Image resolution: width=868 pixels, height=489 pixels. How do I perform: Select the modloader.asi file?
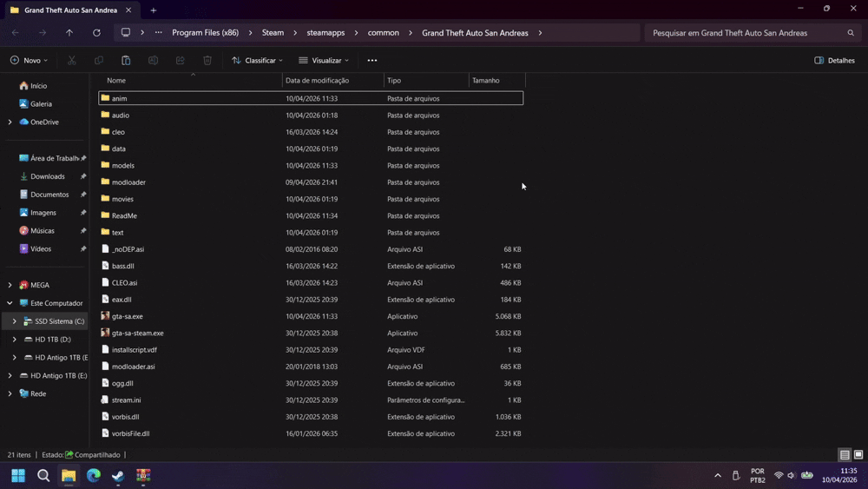(311, 367)
